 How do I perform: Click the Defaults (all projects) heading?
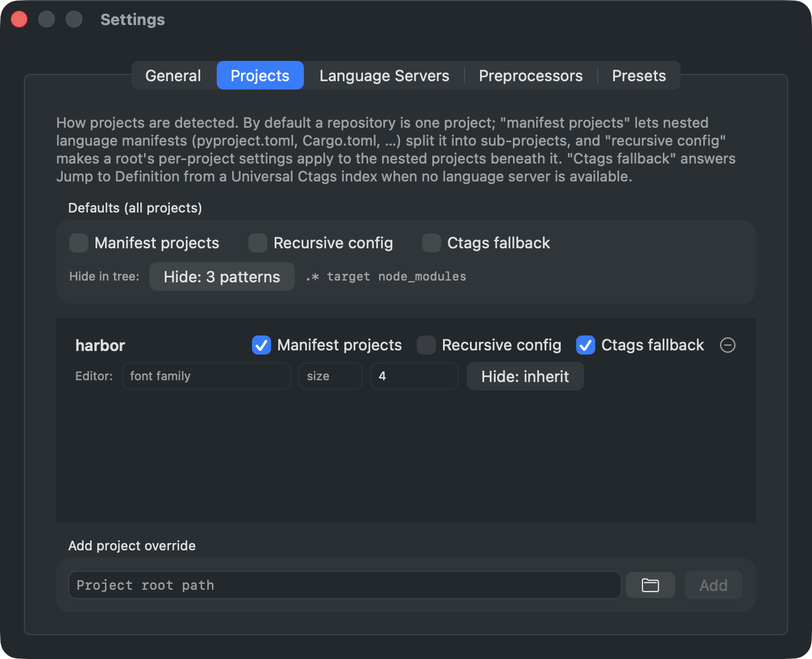coord(135,208)
